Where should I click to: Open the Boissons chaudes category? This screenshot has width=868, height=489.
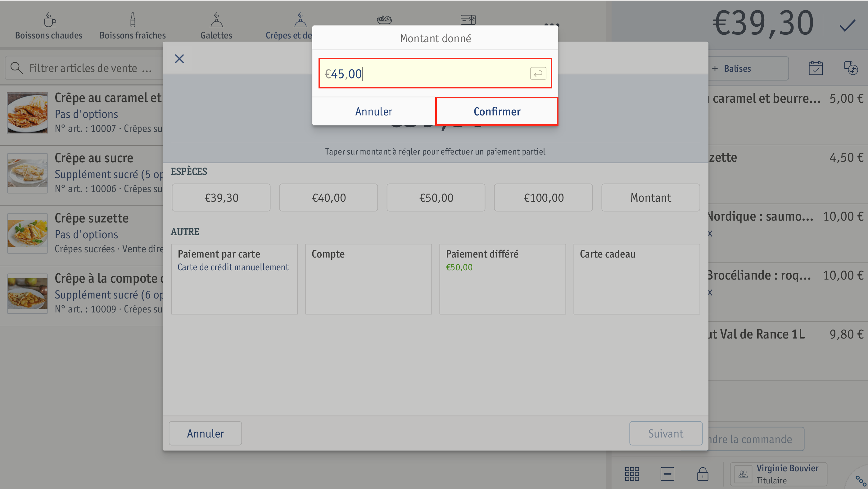pos(49,26)
